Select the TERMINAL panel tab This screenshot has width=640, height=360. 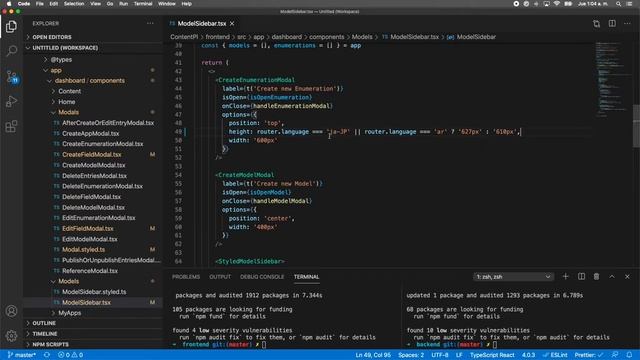coord(306,277)
